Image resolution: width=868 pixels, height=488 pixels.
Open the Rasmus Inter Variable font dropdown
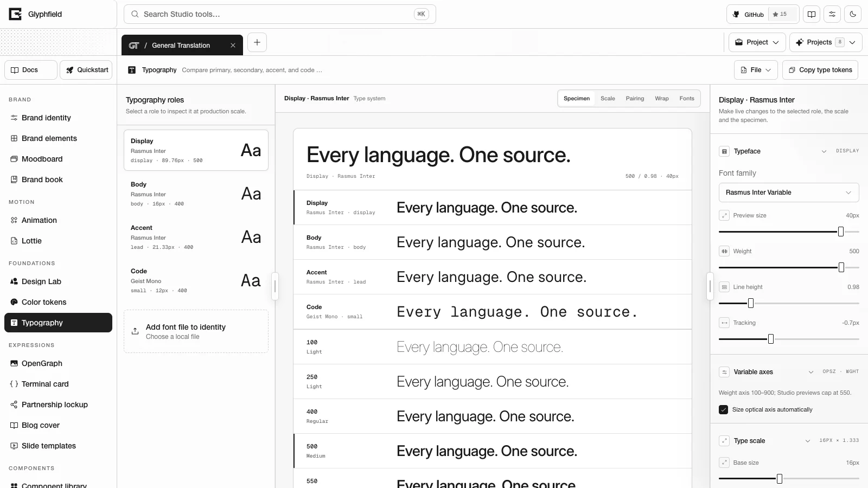coord(789,192)
